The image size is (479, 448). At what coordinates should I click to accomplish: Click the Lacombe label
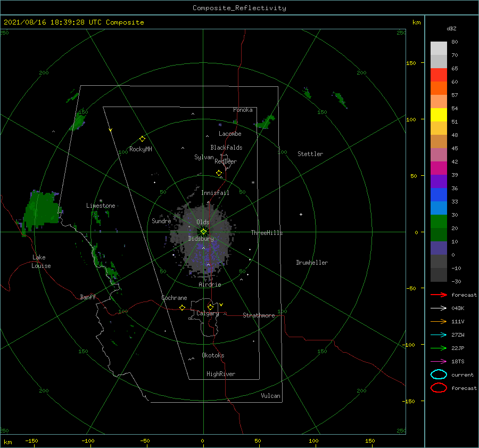[x=230, y=134]
